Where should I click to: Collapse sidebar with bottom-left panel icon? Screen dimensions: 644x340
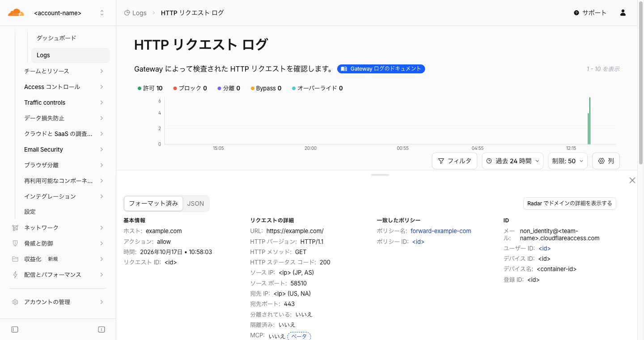(15, 330)
